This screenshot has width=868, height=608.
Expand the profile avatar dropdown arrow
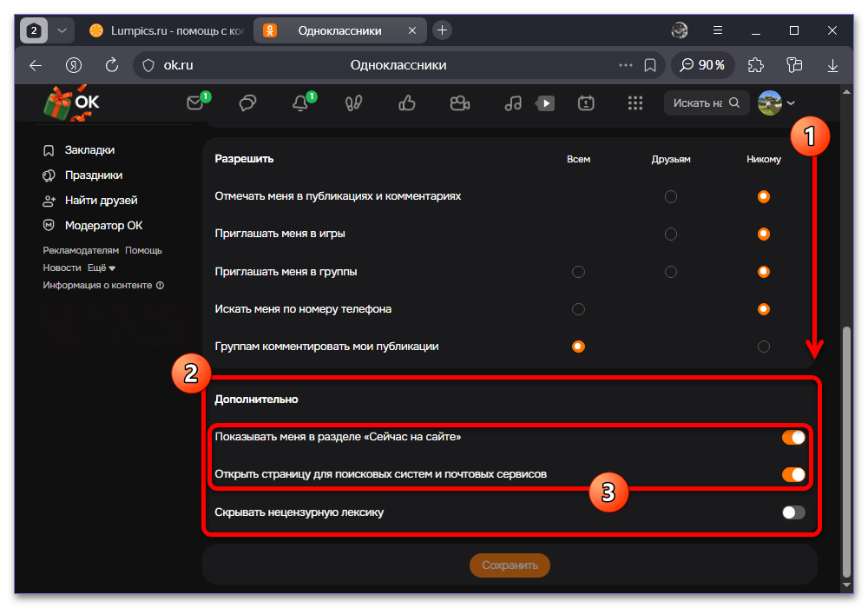coord(791,103)
